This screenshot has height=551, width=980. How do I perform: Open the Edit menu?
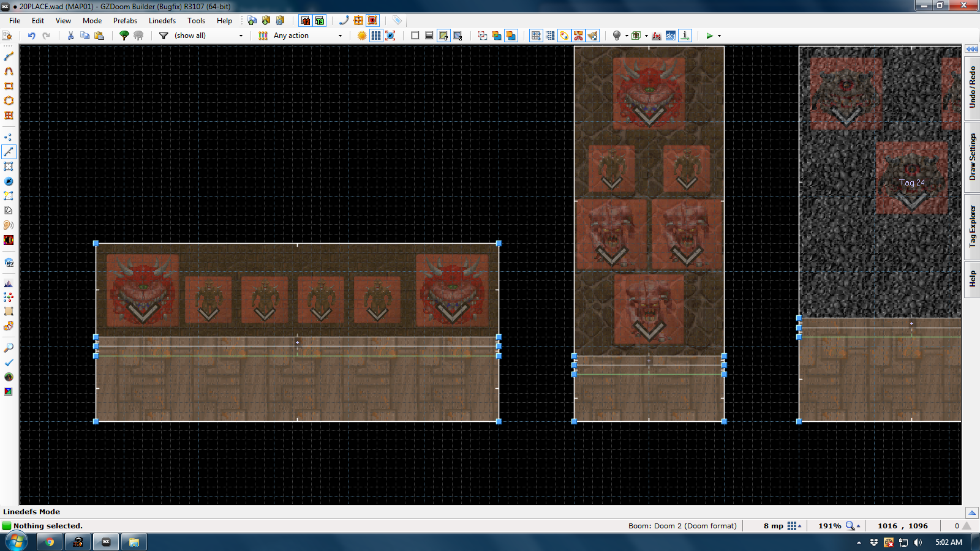pyautogui.click(x=38, y=20)
